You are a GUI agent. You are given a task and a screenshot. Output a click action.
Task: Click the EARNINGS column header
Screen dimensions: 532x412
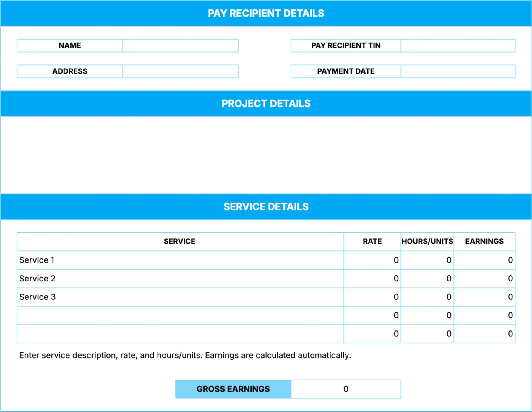click(x=484, y=242)
